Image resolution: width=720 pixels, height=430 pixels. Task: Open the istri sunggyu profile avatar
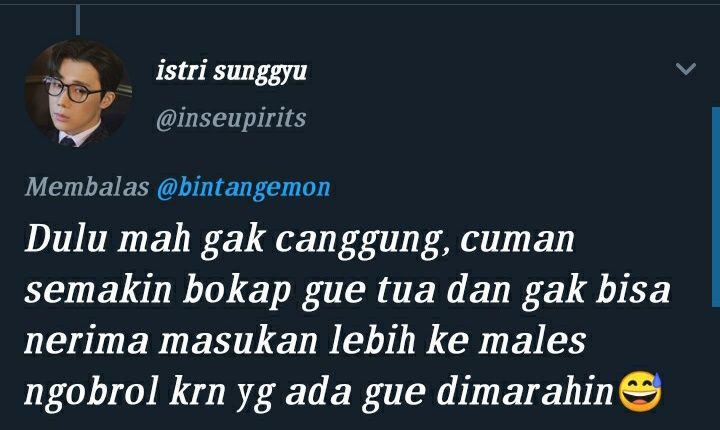[x=78, y=92]
